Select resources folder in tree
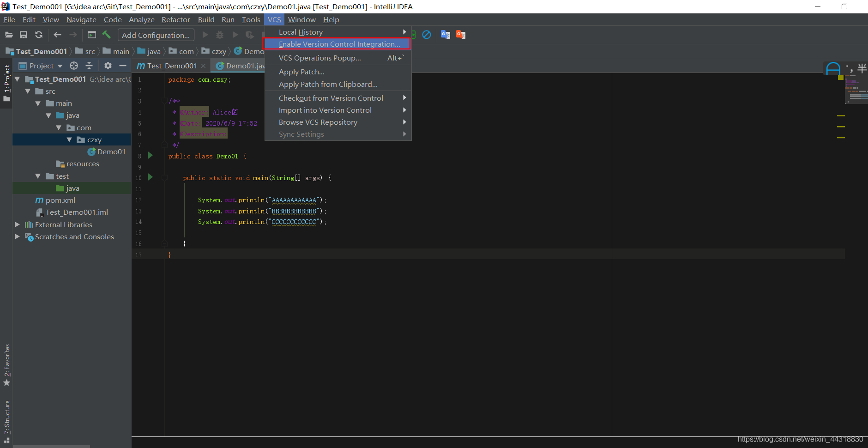Image resolution: width=868 pixels, height=448 pixels. [x=78, y=163]
